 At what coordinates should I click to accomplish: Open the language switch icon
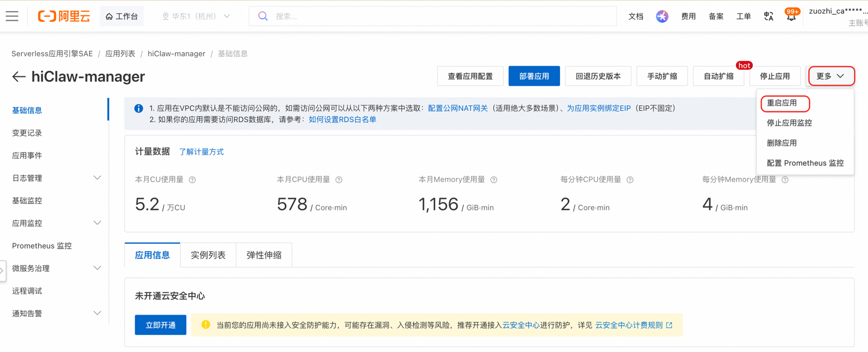pyautogui.click(x=769, y=16)
